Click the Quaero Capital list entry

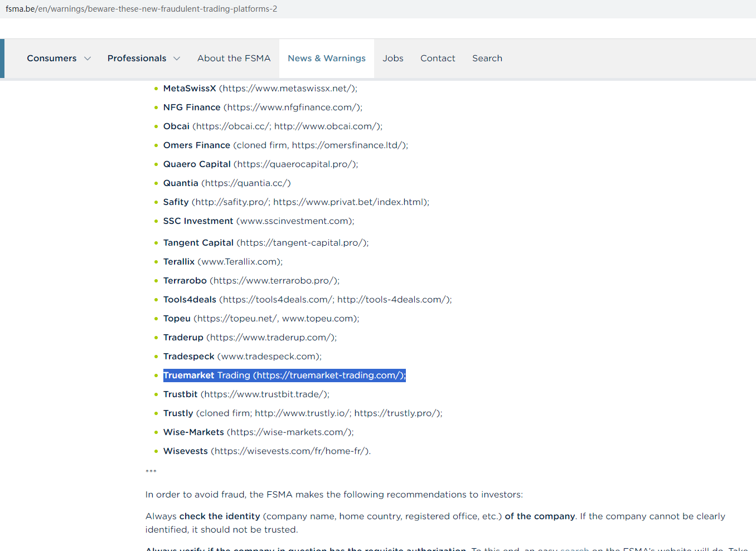pos(260,164)
